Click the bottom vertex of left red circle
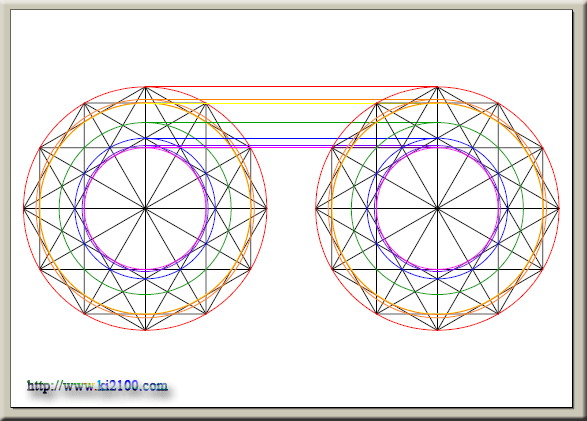 [x=145, y=330]
